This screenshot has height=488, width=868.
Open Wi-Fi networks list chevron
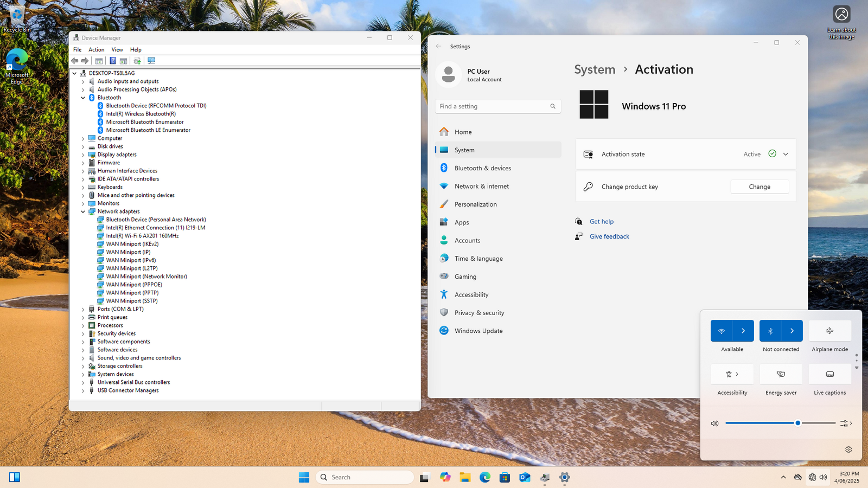(743, 331)
